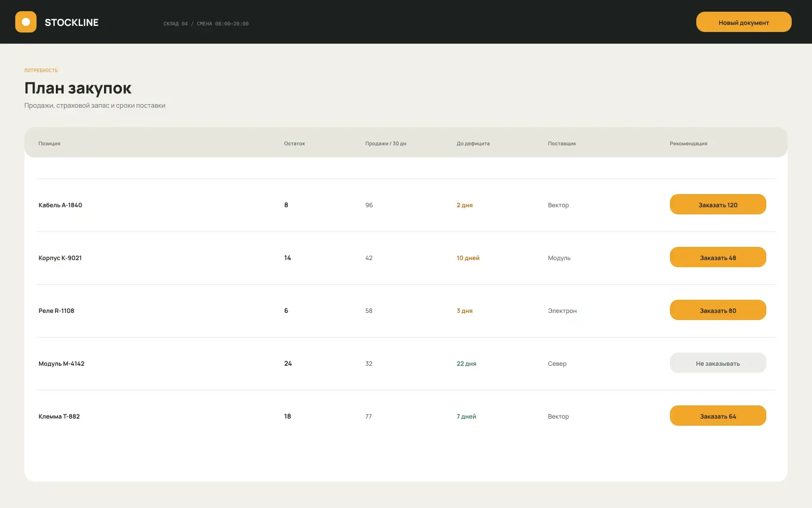Click the 10 дней deficit value

pos(468,258)
